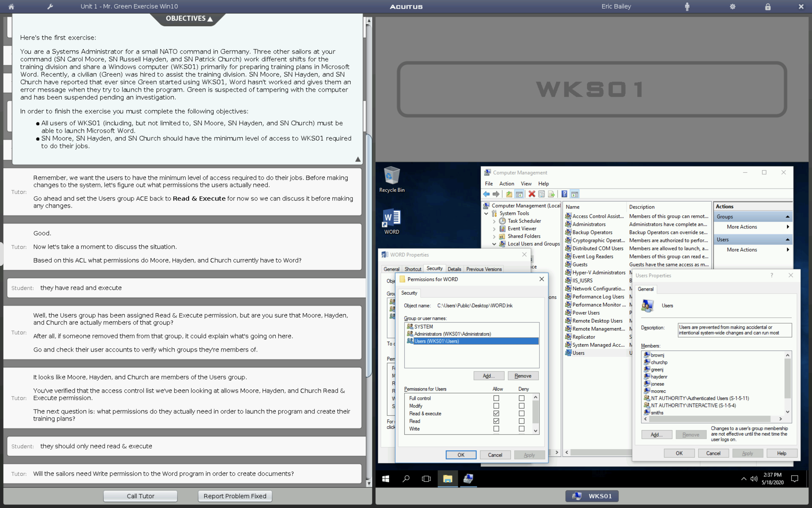The height and width of the screenshot is (508, 812).
Task: Uncheck Allow for Read & execute permission
Action: [x=496, y=414]
